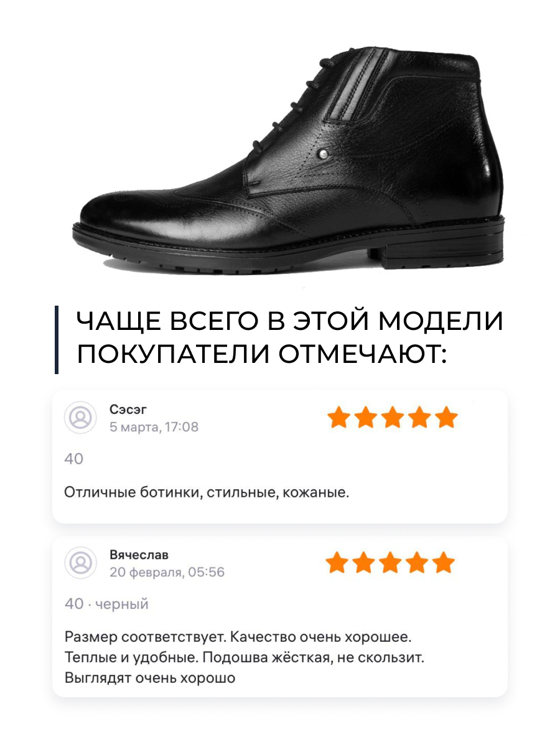Select the '40 · черный' size label
This screenshot has width=560, height=747.
tap(106, 604)
